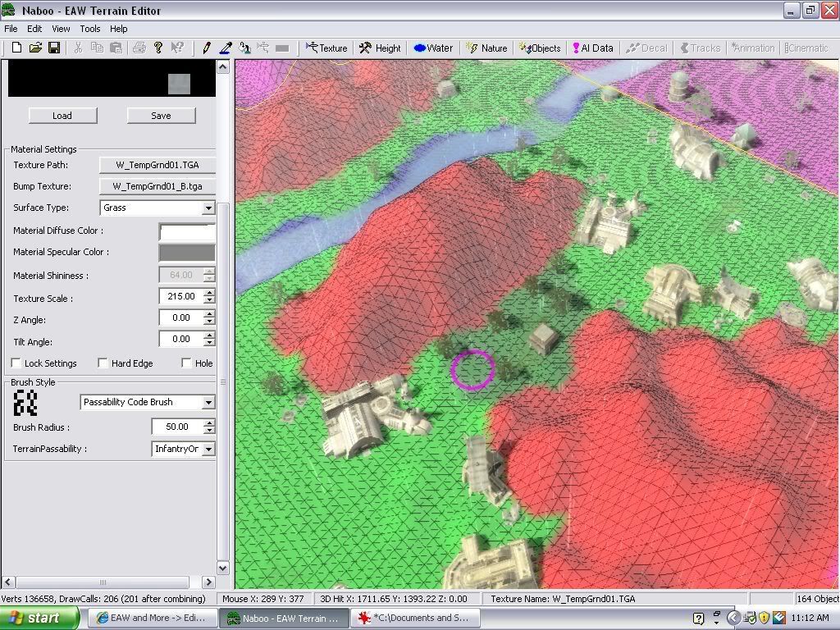Click the New document toolbar icon
840x630 pixels.
point(16,48)
